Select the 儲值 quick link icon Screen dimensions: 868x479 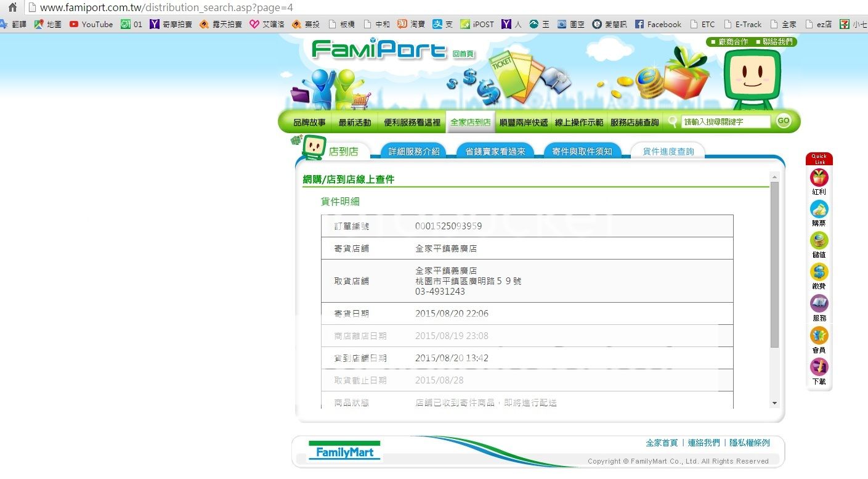click(819, 241)
